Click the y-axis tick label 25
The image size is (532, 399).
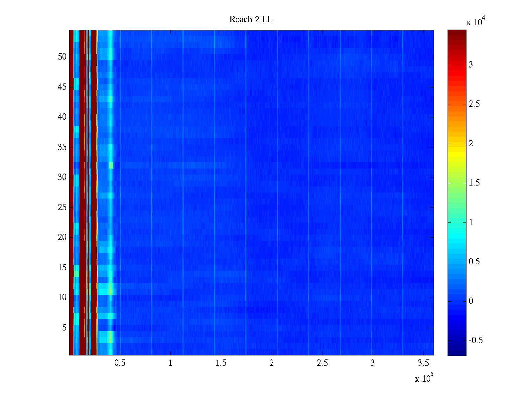click(x=62, y=207)
